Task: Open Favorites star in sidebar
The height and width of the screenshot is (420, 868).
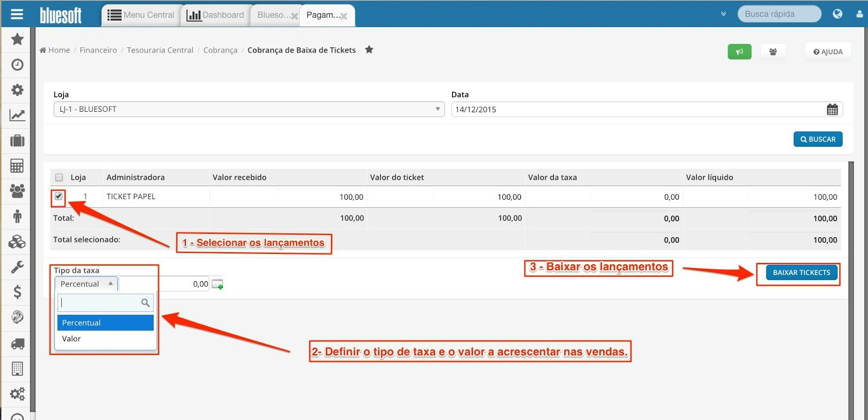Action: click(x=17, y=39)
